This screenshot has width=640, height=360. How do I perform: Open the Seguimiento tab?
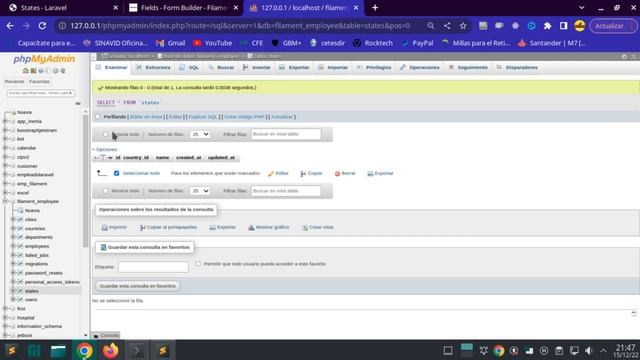[x=468, y=67]
